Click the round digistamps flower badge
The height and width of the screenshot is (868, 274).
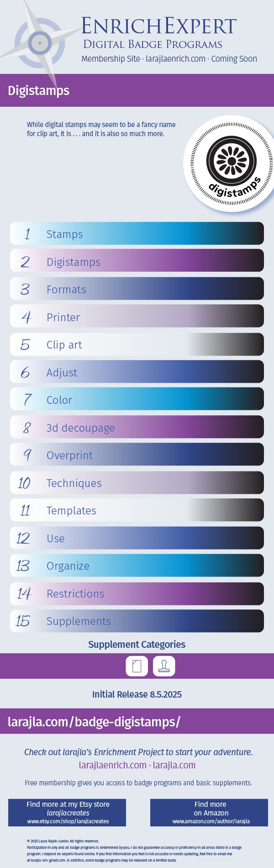point(231,163)
